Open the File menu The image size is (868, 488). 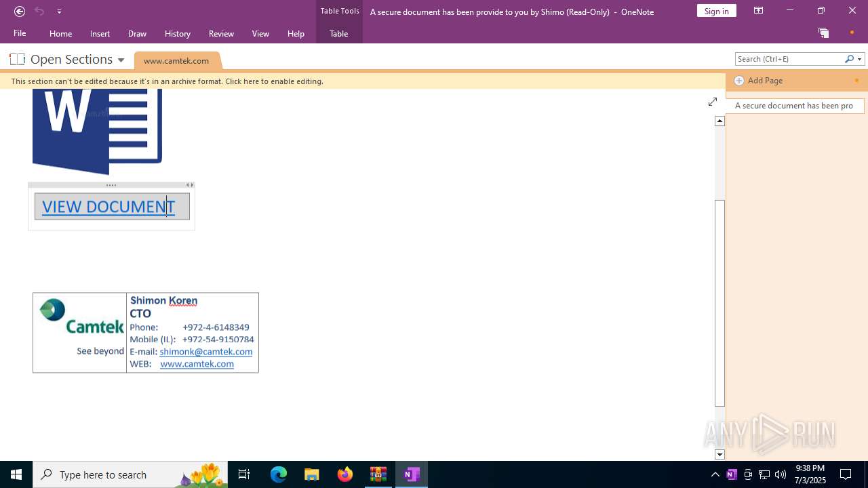click(20, 33)
